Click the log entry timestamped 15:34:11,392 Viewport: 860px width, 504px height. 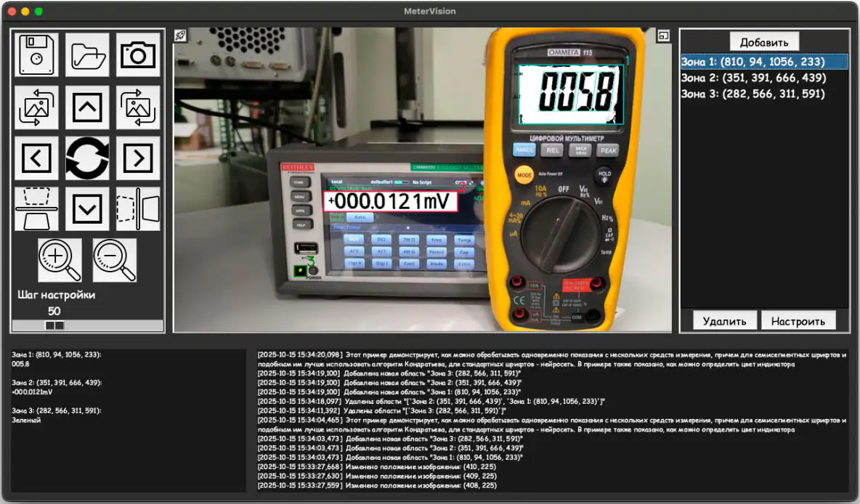click(x=382, y=411)
